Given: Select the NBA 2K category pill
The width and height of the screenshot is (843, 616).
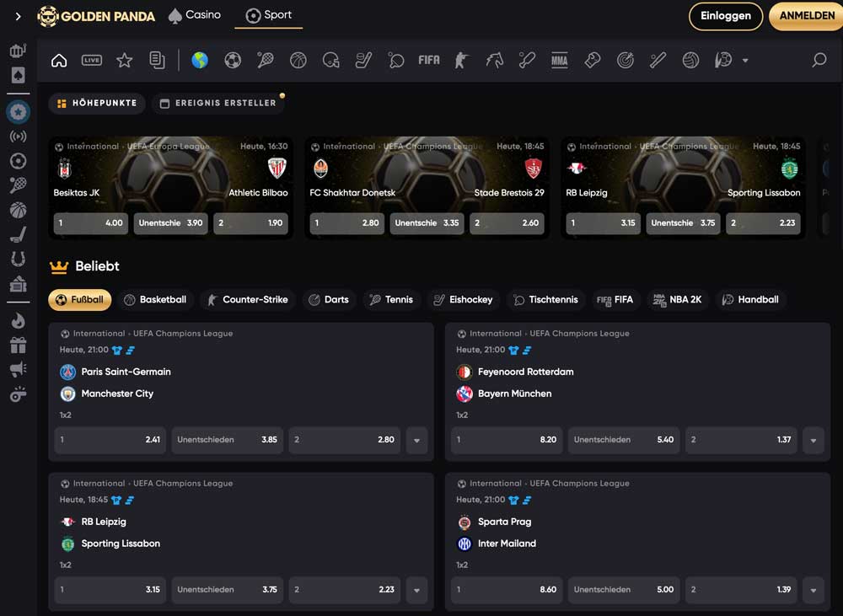Looking at the screenshot, I should tap(678, 300).
